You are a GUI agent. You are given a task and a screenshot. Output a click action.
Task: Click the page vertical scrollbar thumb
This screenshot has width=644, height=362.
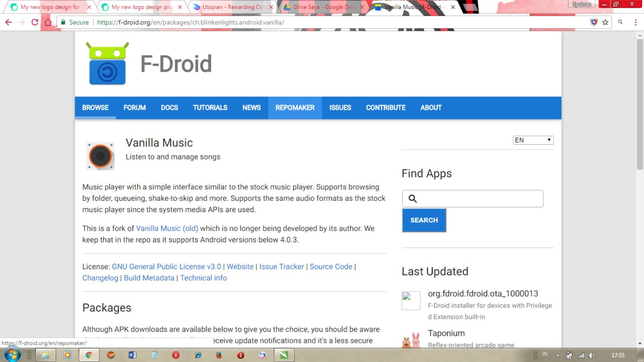(640, 104)
